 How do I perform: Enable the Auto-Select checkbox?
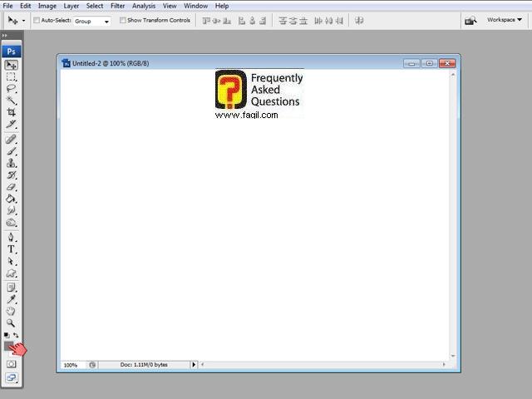(x=37, y=20)
